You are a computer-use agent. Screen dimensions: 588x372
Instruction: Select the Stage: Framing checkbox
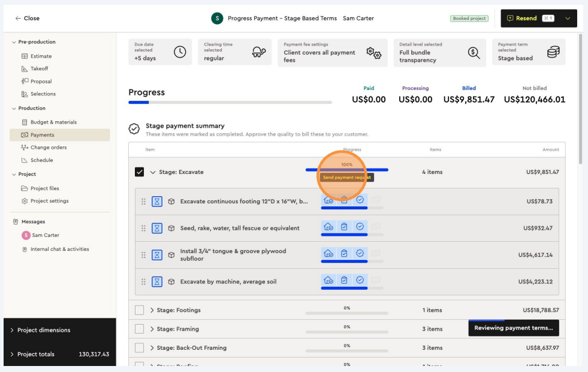(x=140, y=329)
